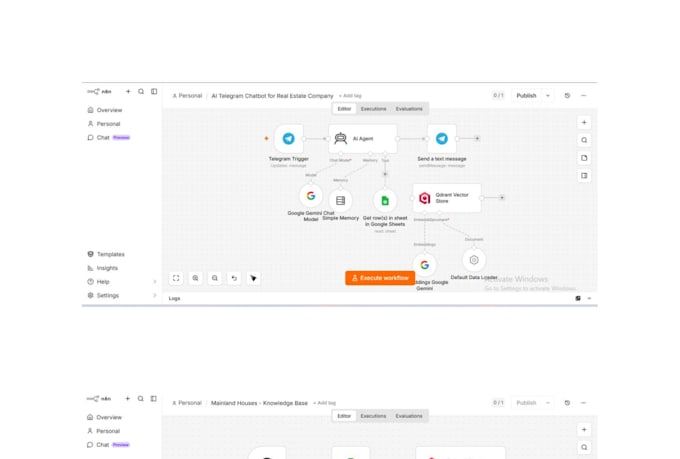This screenshot has width=680, height=459.
Task: Click the plus under AI Agent Tool connector
Action: [385, 174]
